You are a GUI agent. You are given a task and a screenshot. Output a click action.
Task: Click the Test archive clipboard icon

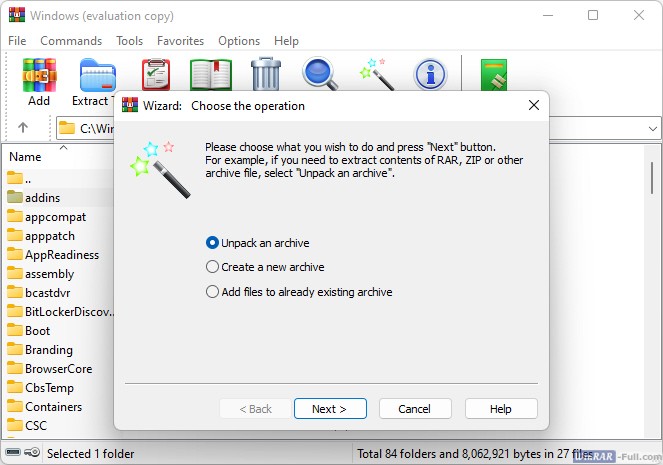click(155, 75)
